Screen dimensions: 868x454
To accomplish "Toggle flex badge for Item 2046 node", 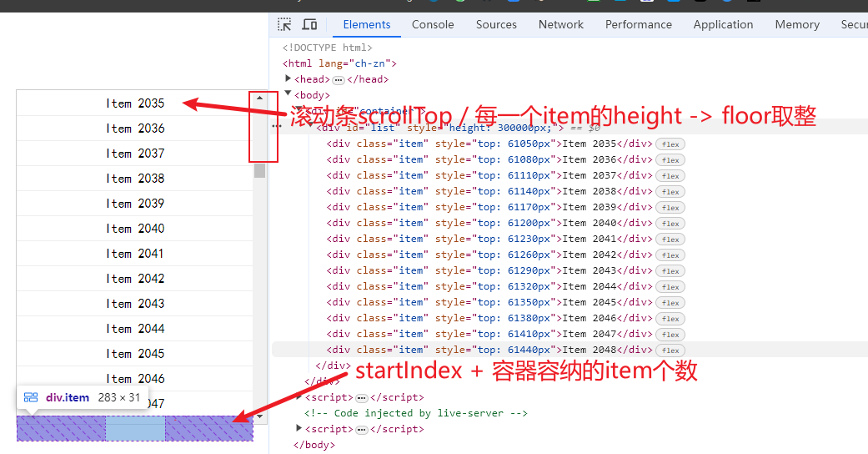I will (x=670, y=319).
